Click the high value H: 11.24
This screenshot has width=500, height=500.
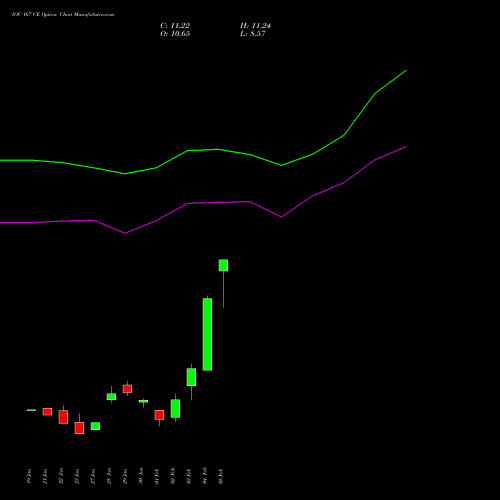[x=255, y=26]
